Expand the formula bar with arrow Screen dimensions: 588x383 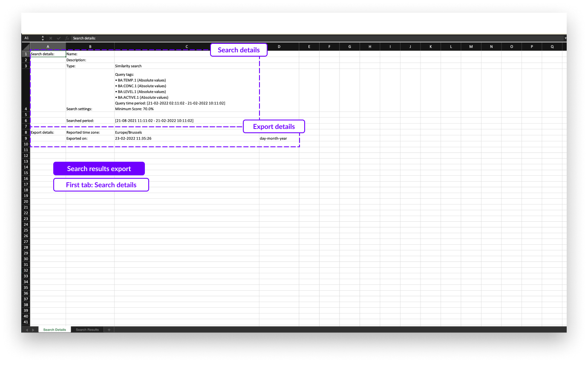point(565,38)
